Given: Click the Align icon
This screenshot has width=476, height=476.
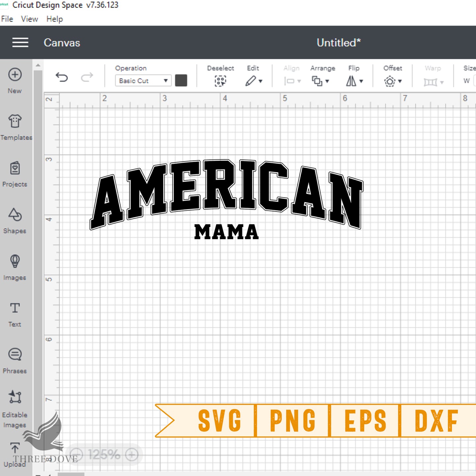Looking at the screenshot, I should point(289,81).
